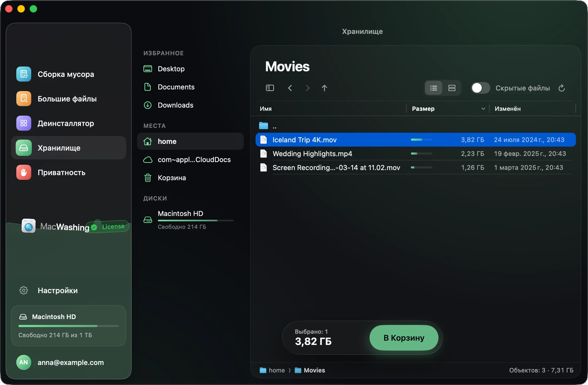The width and height of the screenshot is (588, 385).
Task: Refresh the file listing
Action: tap(562, 88)
